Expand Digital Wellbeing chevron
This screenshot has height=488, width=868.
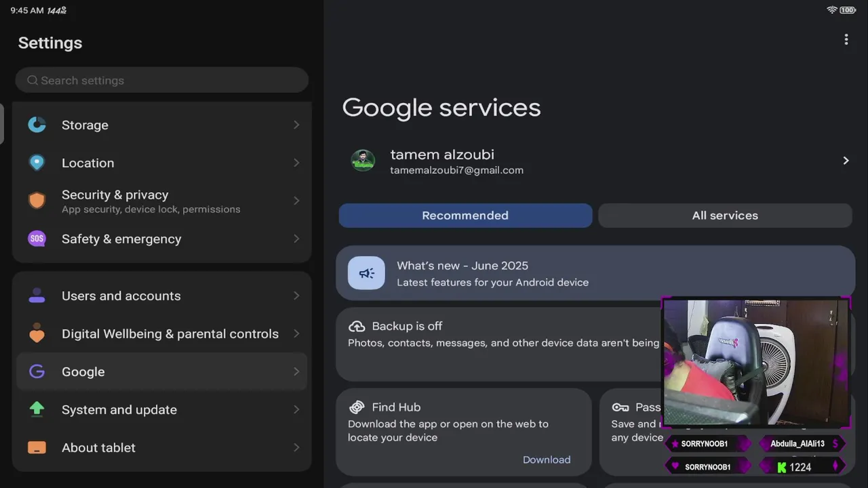click(x=296, y=333)
